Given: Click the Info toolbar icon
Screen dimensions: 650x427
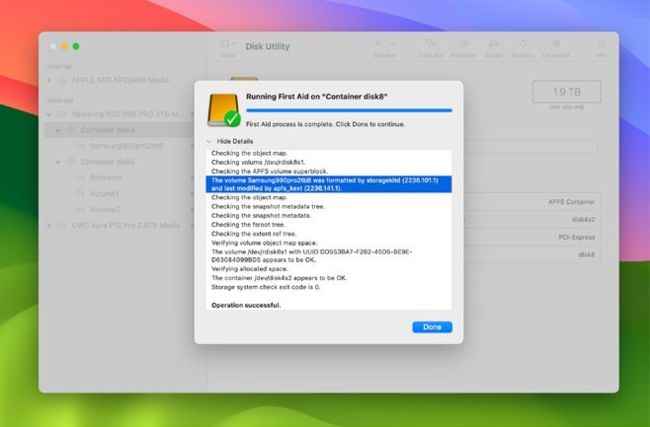Looking at the screenshot, I should (600, 45).
